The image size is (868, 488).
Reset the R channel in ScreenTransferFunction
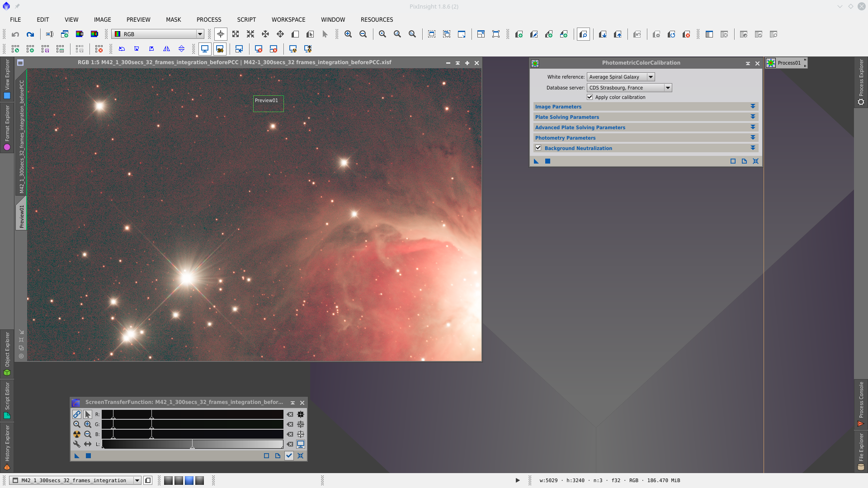290,414
